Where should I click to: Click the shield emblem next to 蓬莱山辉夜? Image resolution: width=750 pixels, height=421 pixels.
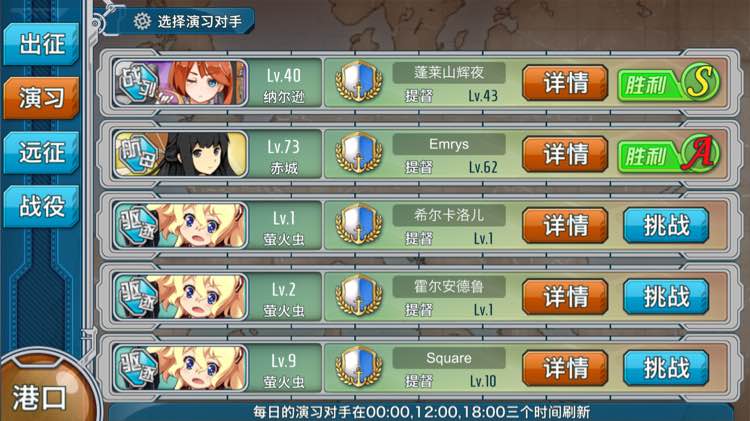[x=359, y=82]
